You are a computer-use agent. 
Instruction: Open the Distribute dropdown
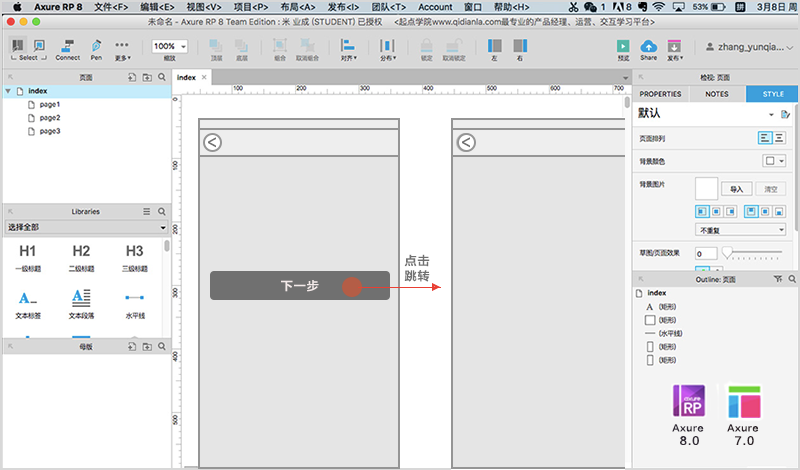[x=388, y=50]
